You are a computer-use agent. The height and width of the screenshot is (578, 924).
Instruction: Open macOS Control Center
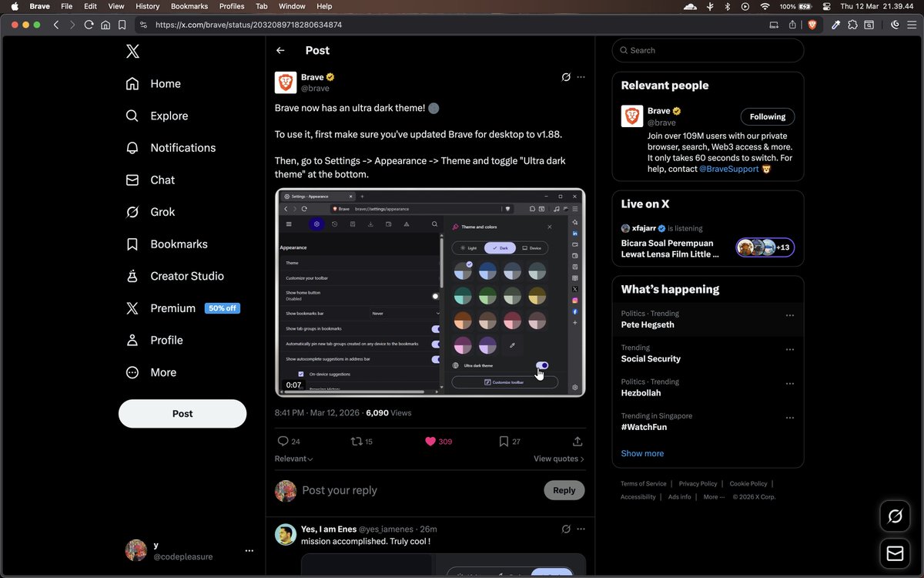click(827, 6)
